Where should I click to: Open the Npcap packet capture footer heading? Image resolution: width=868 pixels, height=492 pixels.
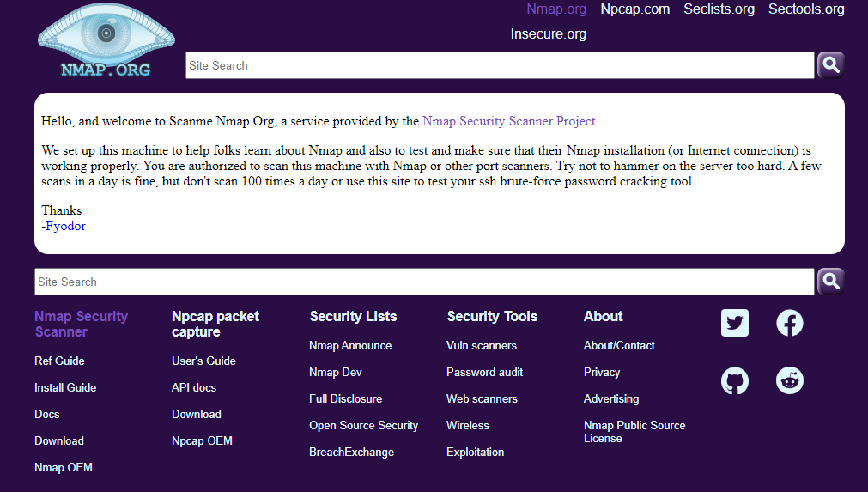pyautogui.click(x=215, y=324)
